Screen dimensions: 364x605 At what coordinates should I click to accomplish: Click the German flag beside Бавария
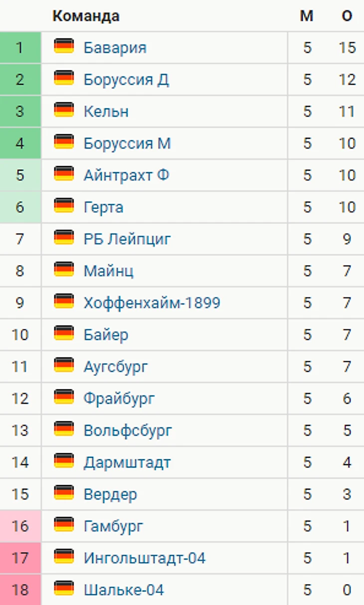[64, 46]
